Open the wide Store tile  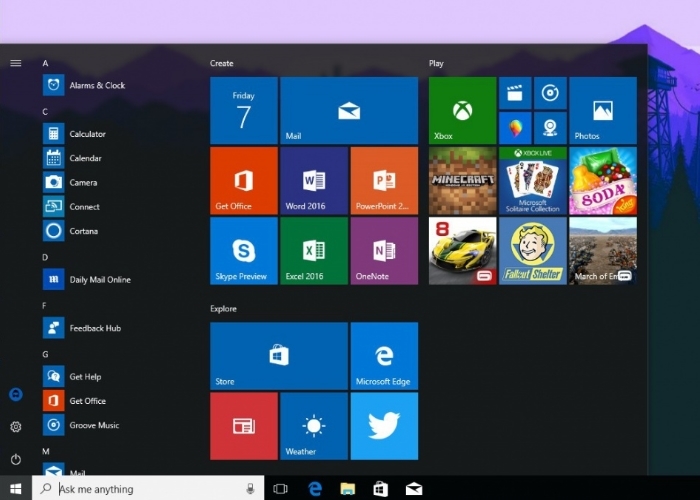point(279,356)
